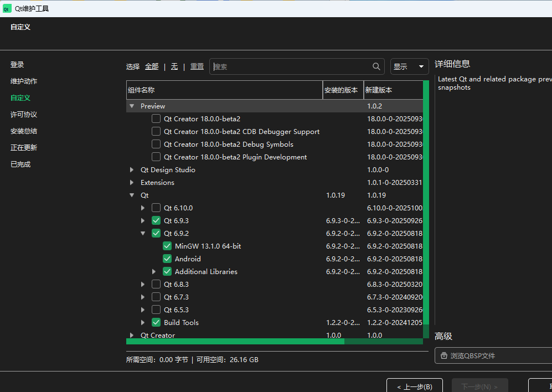The height and width of the screenshot is (392, 552).
Task: Tick the Plugin Development checkbox
Action: (x=156, y=157)
